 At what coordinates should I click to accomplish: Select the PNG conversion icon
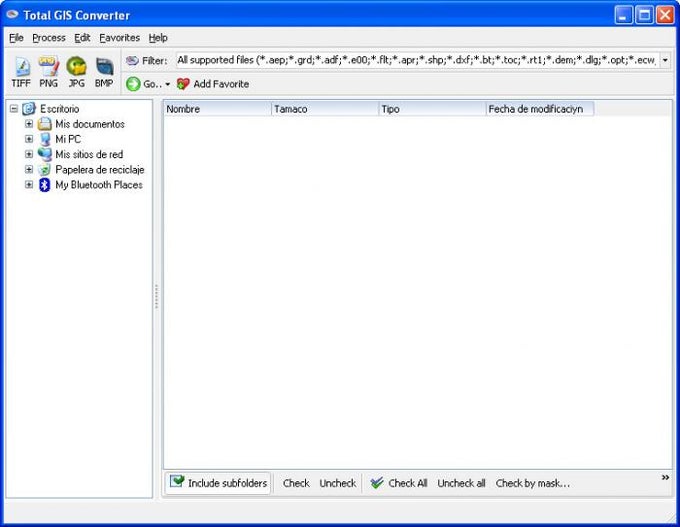pyautogui.click(x=49, y=72)
